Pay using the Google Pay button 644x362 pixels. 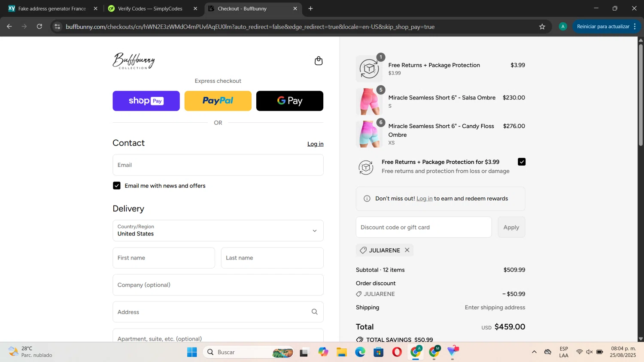point(290,101)
